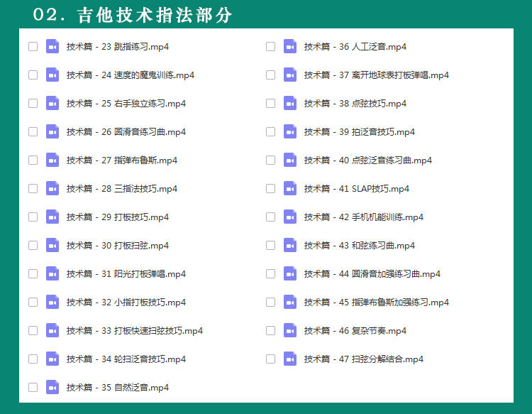Open file 28 三指法技巧.mp4
Image resolution: width=532 pixels, height=414 pixels.
click(121, 189)
